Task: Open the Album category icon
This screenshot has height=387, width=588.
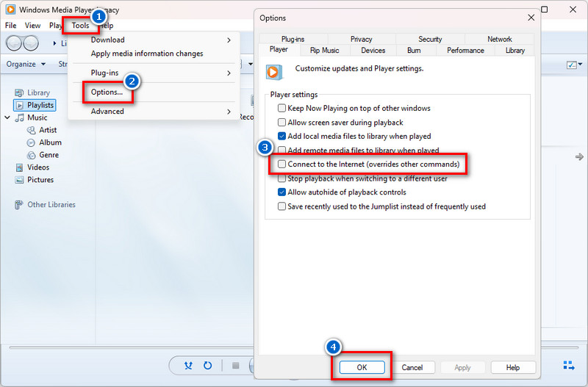Action: pos(31,142)
